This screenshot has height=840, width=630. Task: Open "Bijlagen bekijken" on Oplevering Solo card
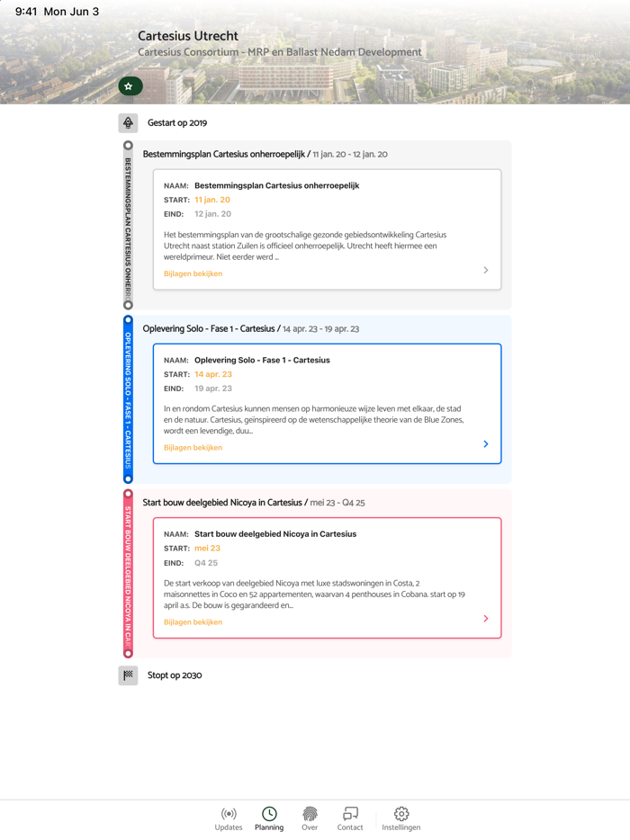[193, 447]
